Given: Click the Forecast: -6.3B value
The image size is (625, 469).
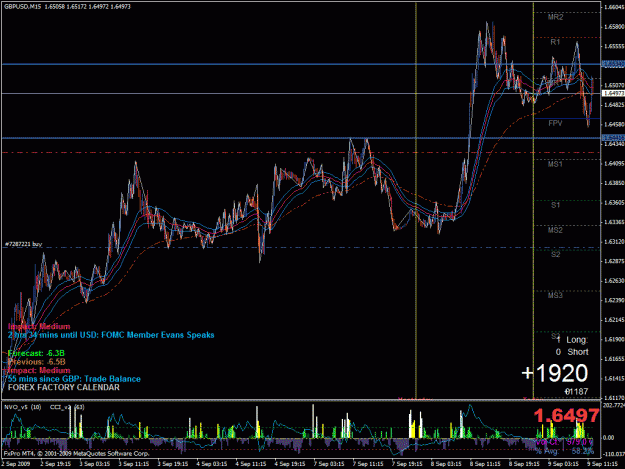Looking at the screenshot, I should 36,353.
